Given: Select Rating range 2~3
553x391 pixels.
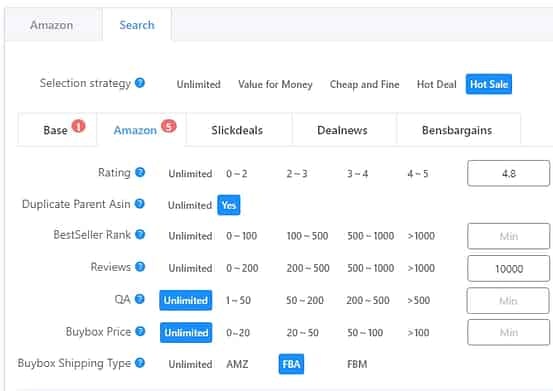Looking at the screenshot, I should pos(297,173).
